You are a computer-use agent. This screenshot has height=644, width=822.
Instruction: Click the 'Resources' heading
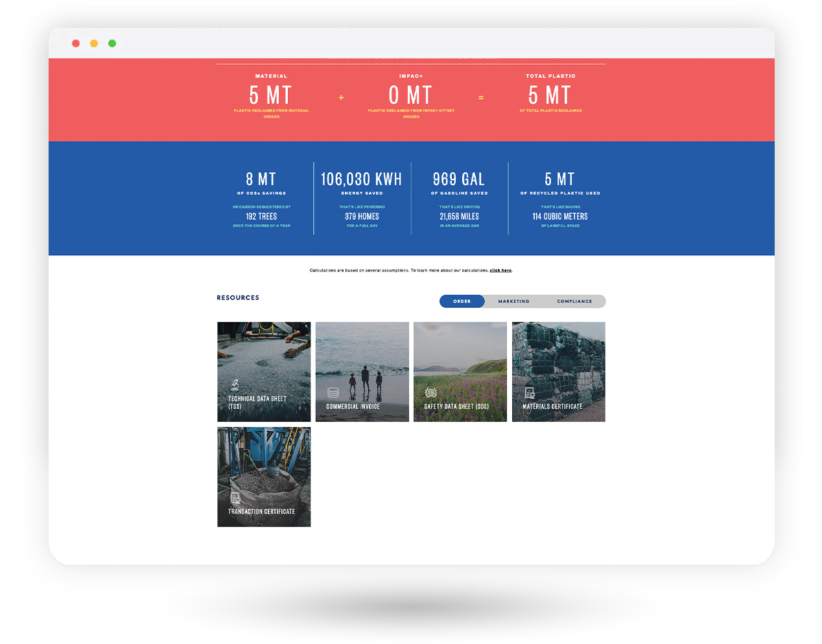click(238, 298)
